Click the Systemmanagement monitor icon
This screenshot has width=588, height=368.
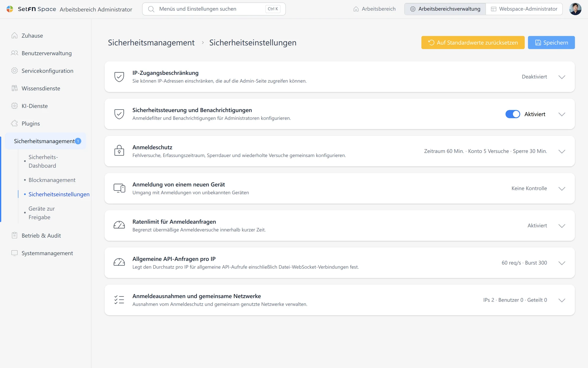[14, 253]
